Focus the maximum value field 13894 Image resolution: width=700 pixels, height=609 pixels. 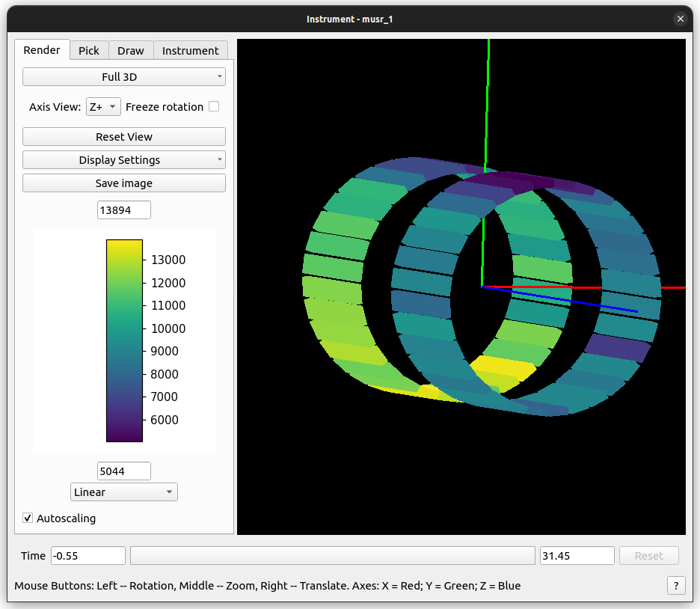(124, 210)
